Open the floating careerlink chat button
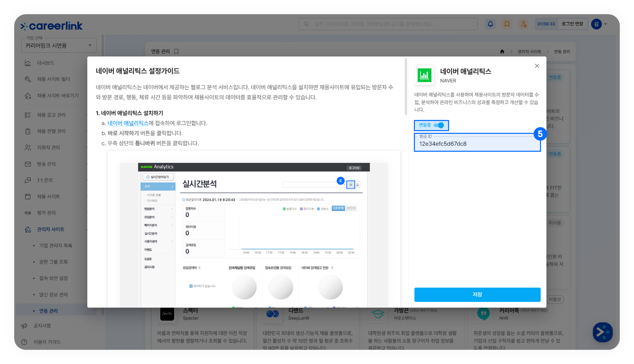Image resolution: width=634 pixels, height=364 pixels. (x=603, y=332)
